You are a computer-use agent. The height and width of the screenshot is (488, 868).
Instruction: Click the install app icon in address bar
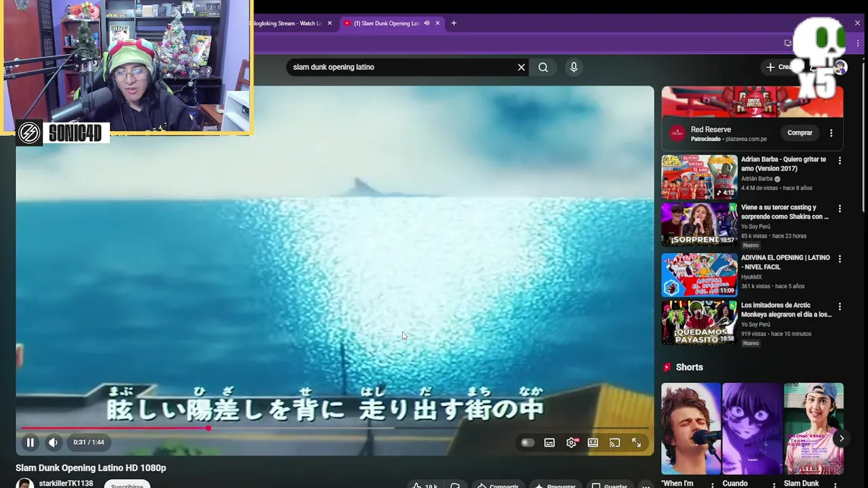tap(787, 43)
